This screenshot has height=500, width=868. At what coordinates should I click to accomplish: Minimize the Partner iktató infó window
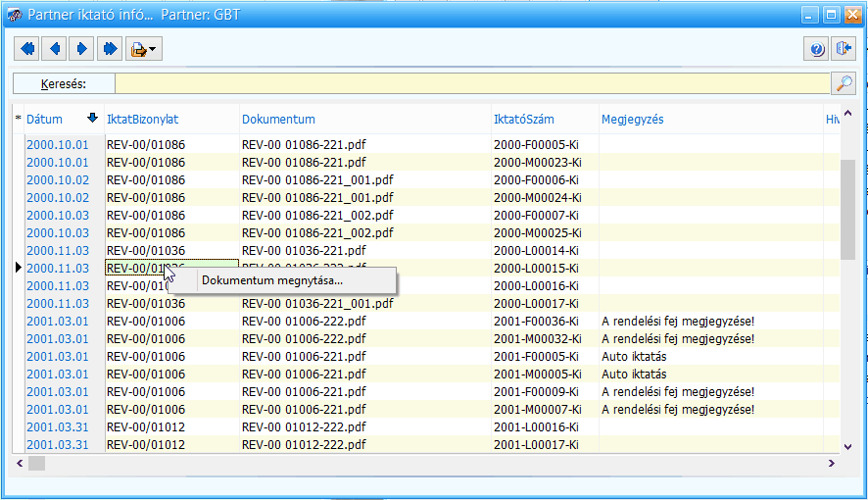tap(809, 15)
